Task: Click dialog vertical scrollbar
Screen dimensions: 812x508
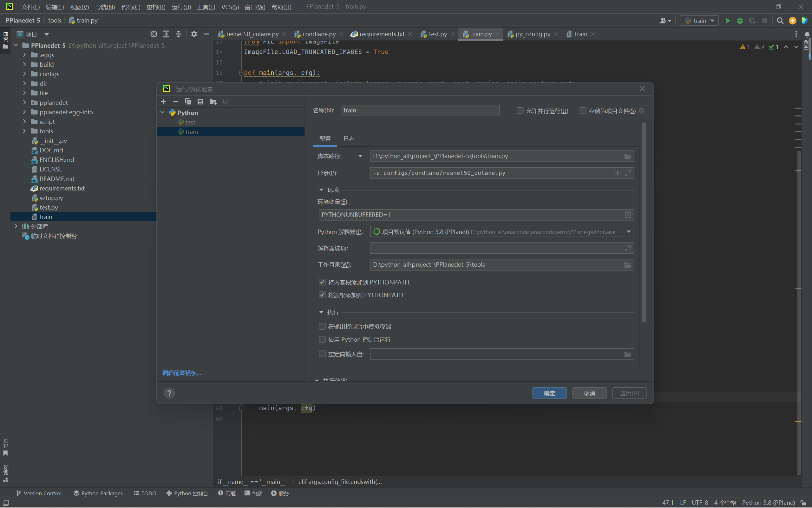Action: tap(644, 222)
